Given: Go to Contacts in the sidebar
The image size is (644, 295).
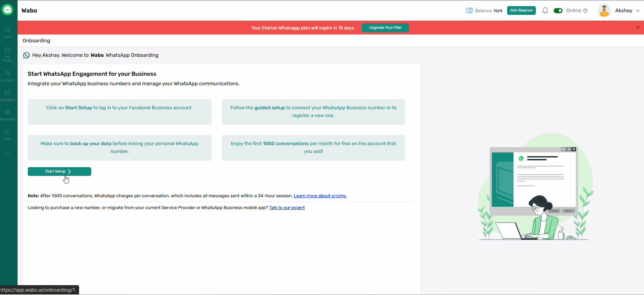Looking at the screenshot, I should pyautogui.click(x=7, y=76).
